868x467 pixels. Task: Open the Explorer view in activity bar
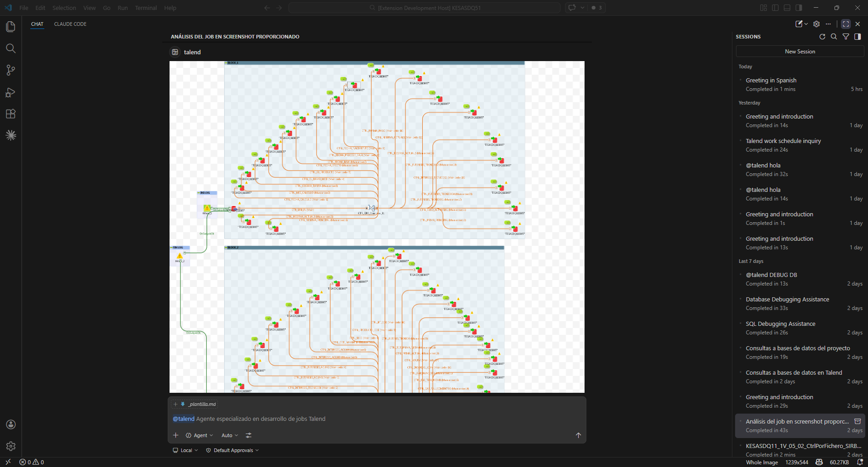pyautogui.click(x=11, y=27)
